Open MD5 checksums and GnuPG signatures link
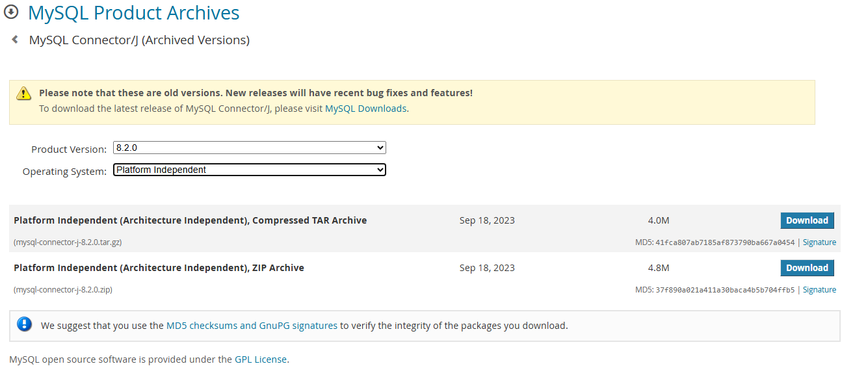The width and height of the screenshot is (868, 377). (252, 326)
